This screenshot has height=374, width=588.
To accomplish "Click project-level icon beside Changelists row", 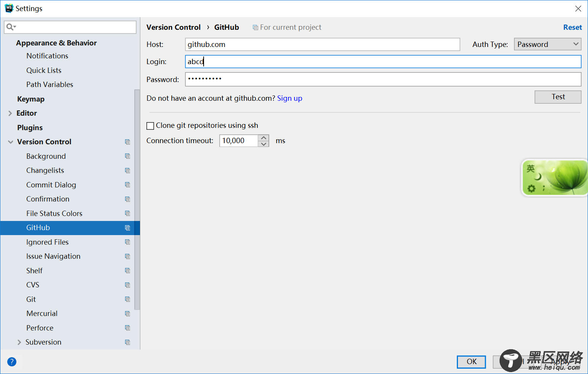I will pyautogui.click(x=128, y=171).
